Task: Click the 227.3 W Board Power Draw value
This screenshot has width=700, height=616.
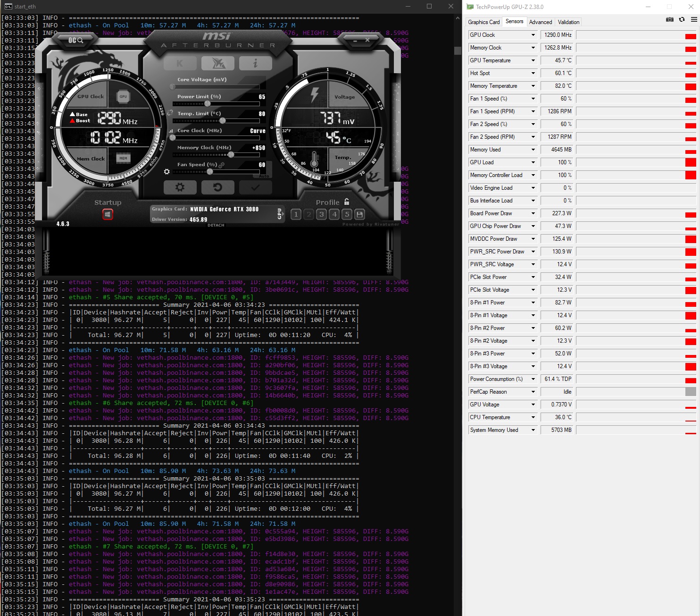Action: pyautogui.click(x=558, y=213)
